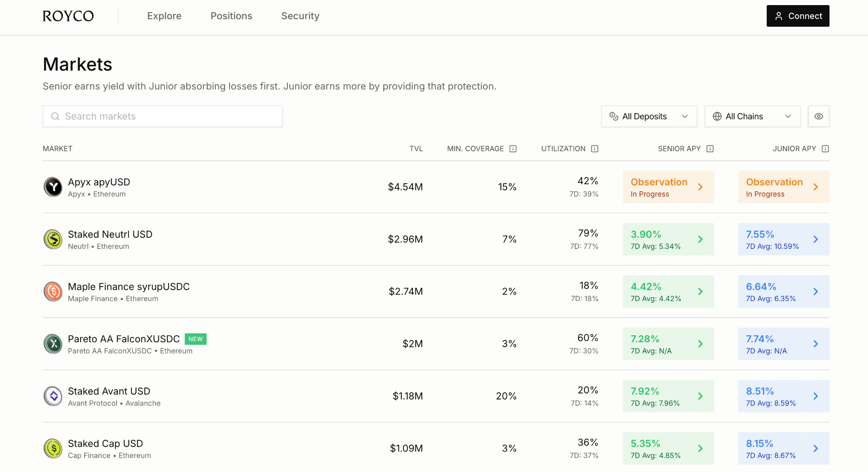Open the All Deposits dropdown

click(649, 116)
